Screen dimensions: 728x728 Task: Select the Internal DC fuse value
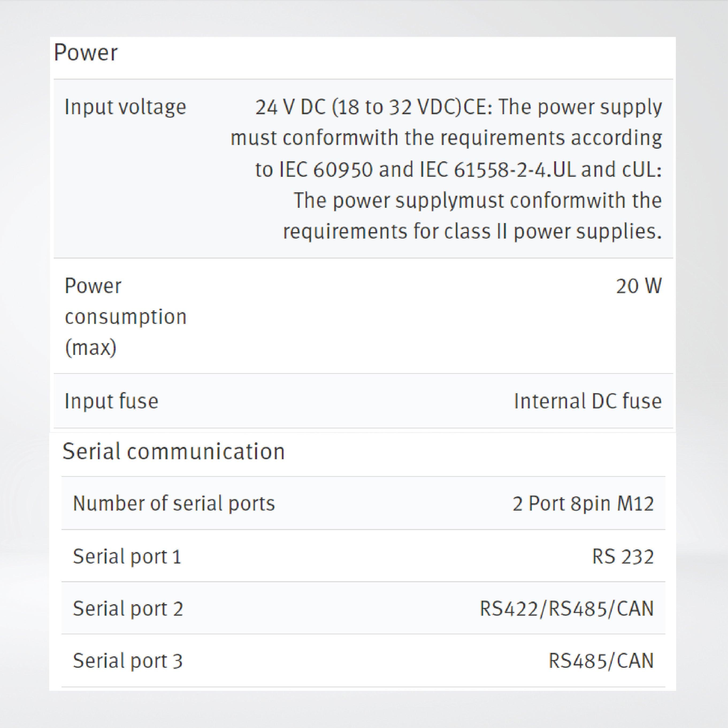587,401
